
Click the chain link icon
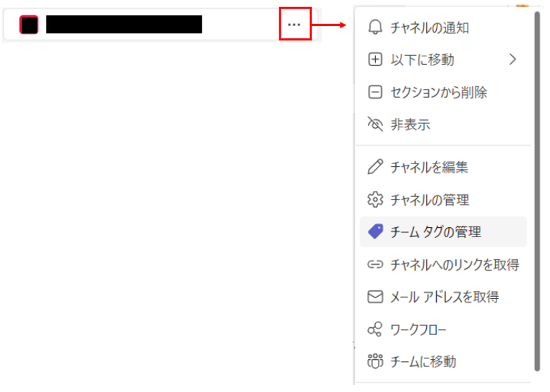(x=375, y=264)
